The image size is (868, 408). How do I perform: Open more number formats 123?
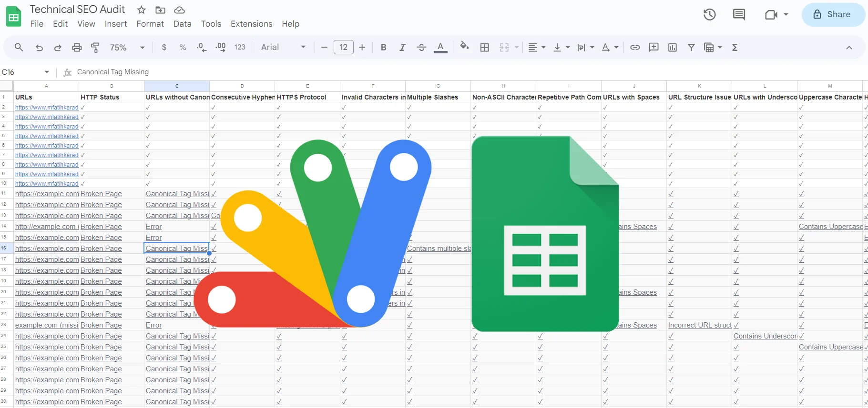click(240, 47)
